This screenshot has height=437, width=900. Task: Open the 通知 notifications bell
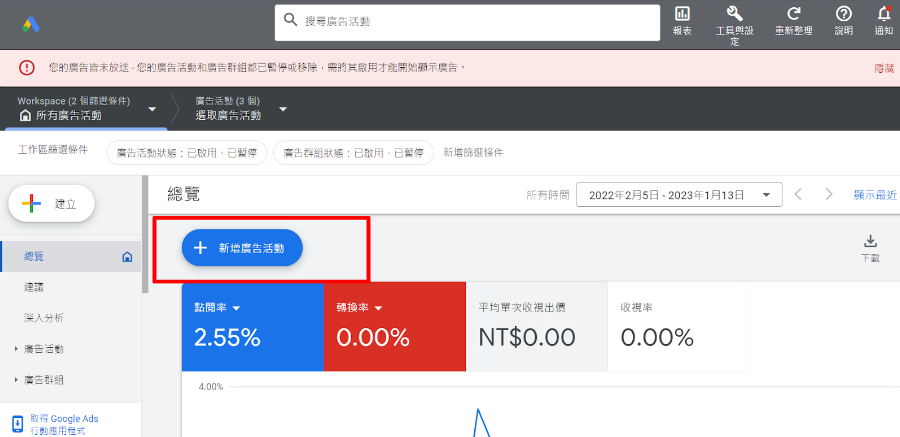884,13
